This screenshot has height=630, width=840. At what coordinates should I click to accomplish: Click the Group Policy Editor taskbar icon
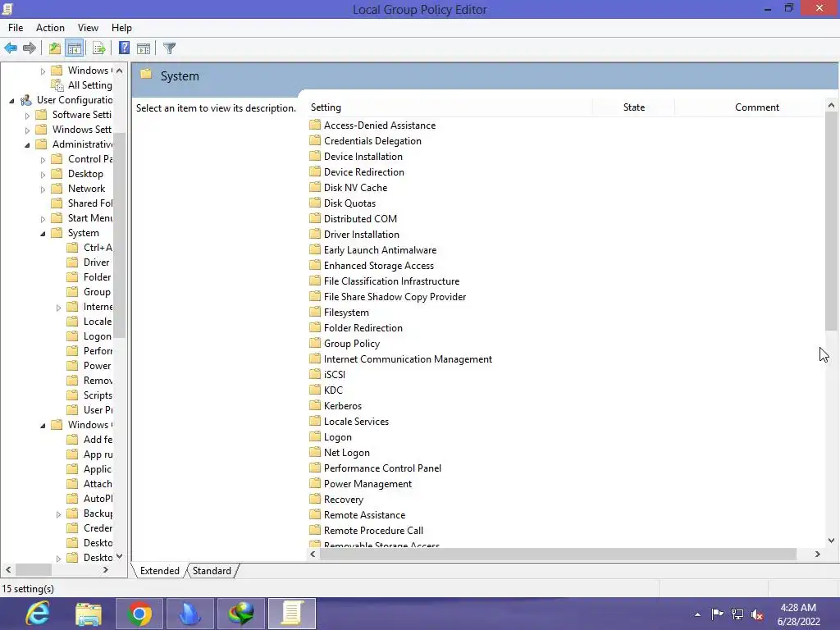(x=292, y=614)
